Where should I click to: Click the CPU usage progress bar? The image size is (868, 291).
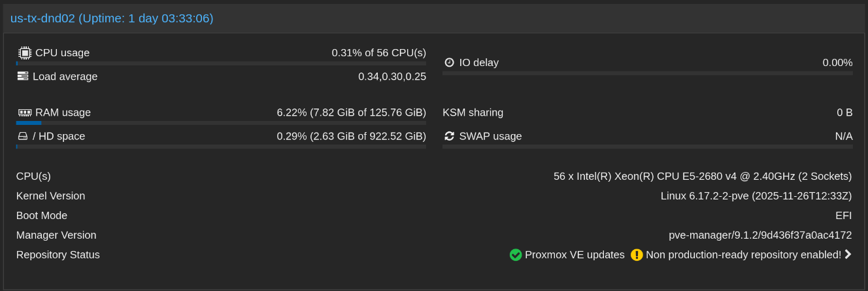[x=221, y=63]
